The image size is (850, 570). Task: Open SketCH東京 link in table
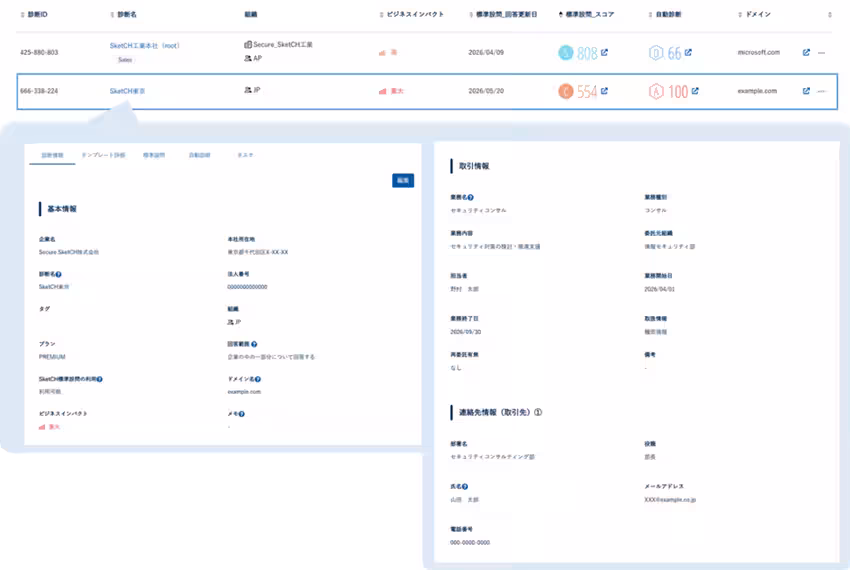(127, 91)
